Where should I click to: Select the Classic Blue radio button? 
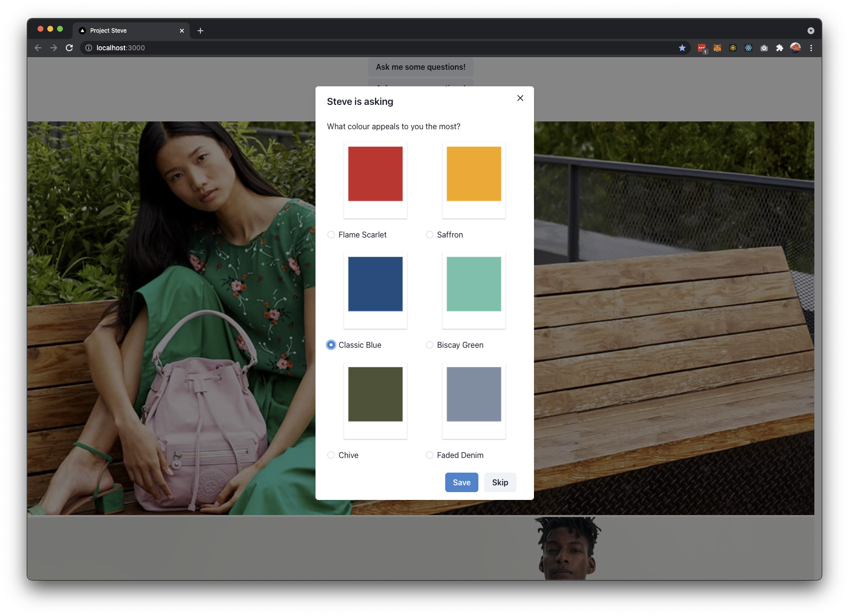pos(331,345)
